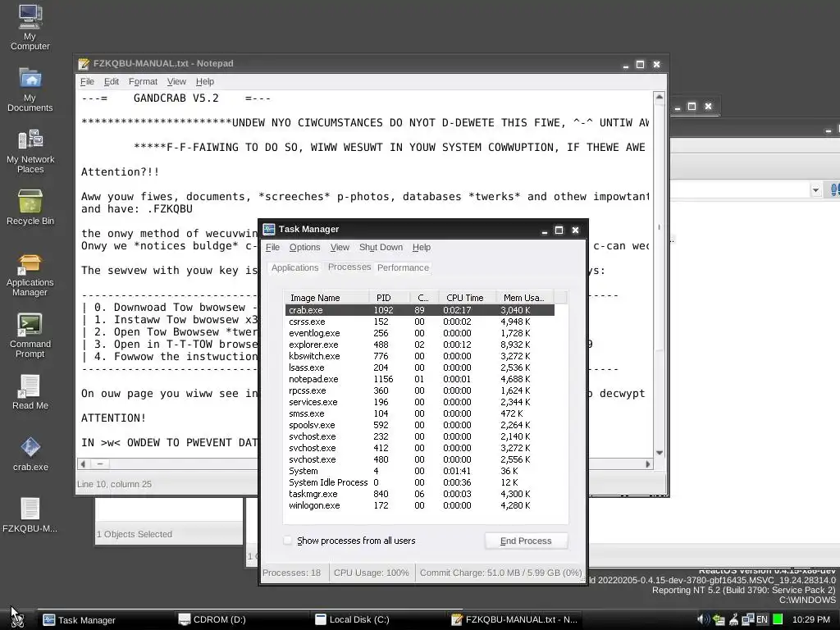Open Notepad File menu
Viewport: 840px width, 630px height.
point(87,82)
